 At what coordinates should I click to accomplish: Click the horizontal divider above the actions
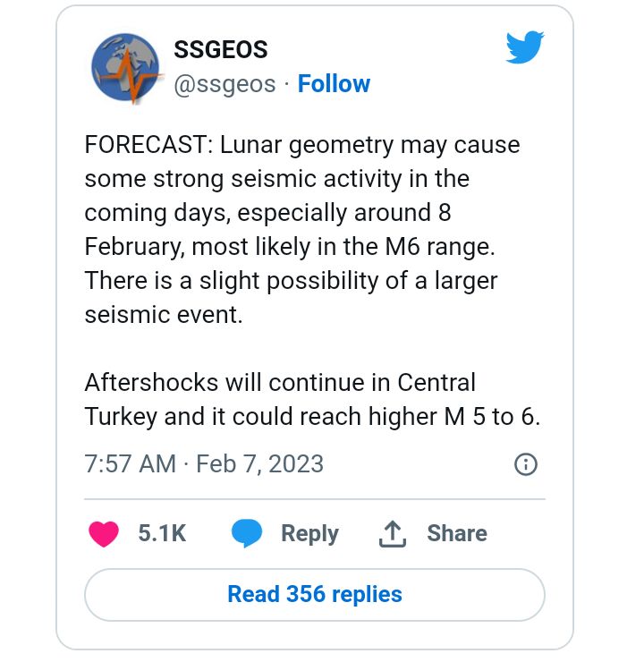(x=315, y=499)
